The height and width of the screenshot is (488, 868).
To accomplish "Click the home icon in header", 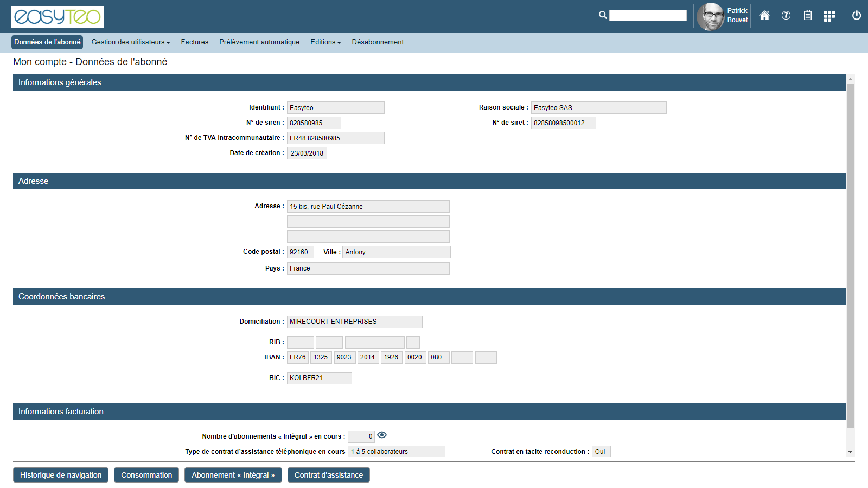I will [764, 16].
